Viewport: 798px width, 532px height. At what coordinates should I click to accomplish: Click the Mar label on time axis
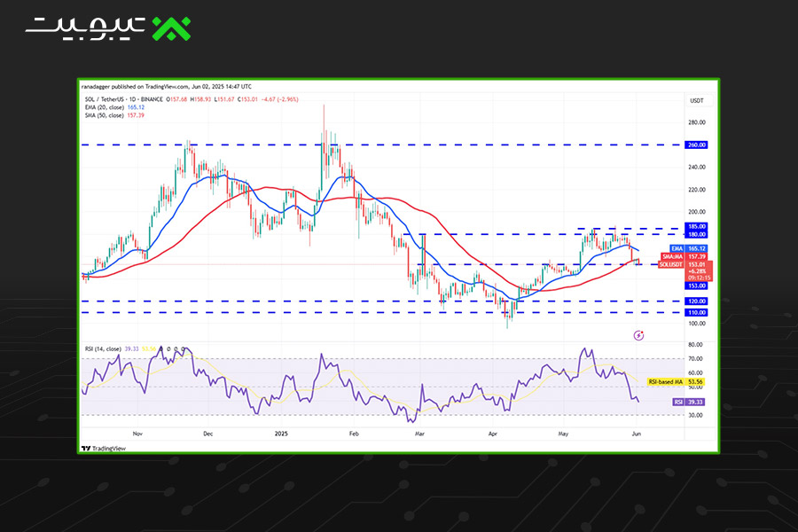(420, 434)
